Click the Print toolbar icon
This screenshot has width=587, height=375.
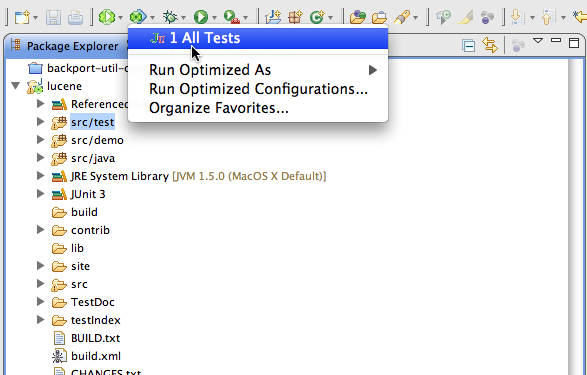pyautogui.click(x=75, y=17)
